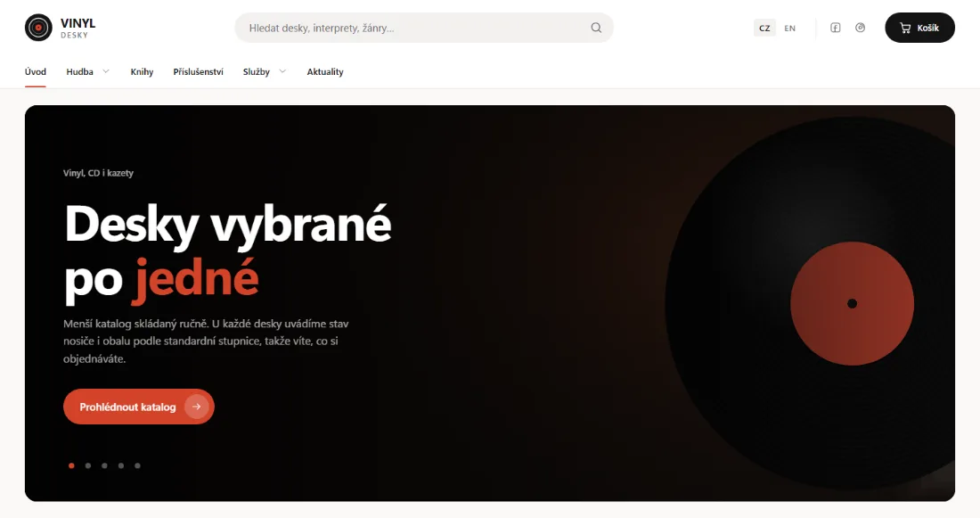Open the Facebook page icon
This screenshot has height=518, width=980.
tap(835, 28)
